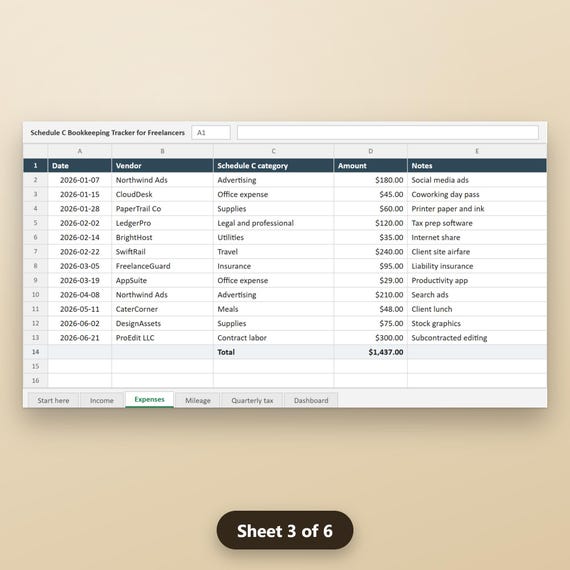
Task: Select the Search ads notes cell
Action: coord(477,295)
